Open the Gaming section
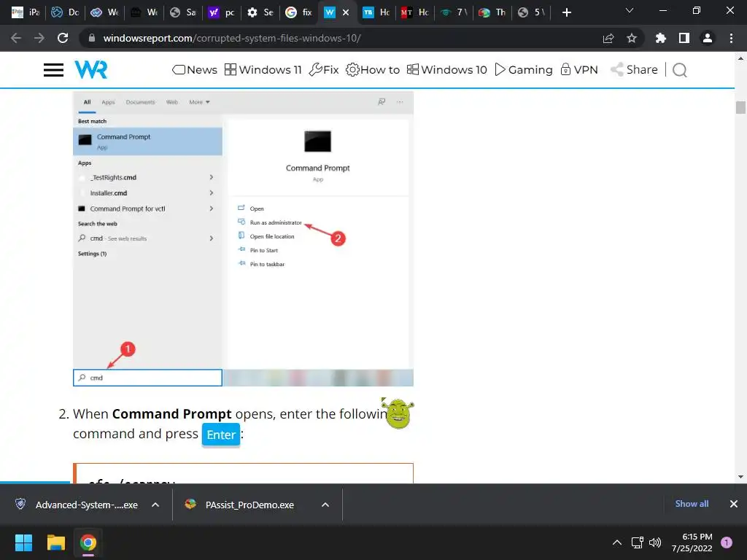The height and width of the screenshot is (560, 747). 524,69
